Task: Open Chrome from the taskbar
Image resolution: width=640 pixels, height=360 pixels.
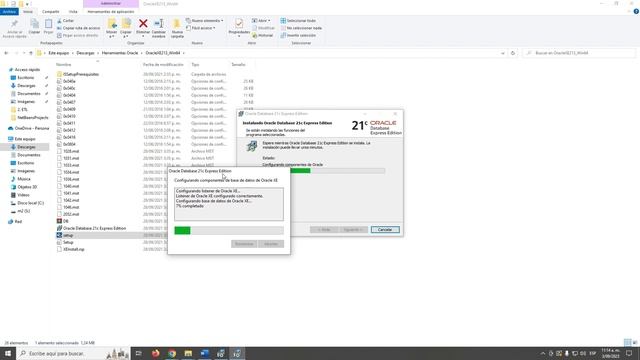Action: pos(172,353)
